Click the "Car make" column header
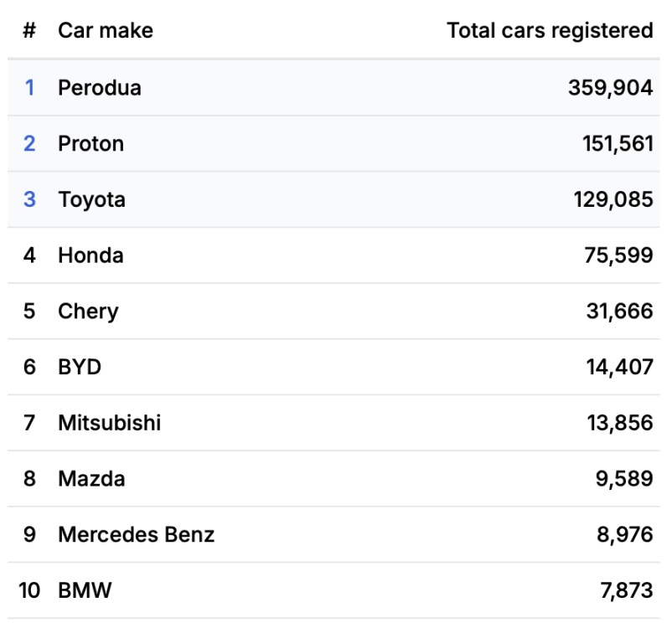The width and height of the screenshot is (672, 628). pyautogui.click(x=105, y=31)
